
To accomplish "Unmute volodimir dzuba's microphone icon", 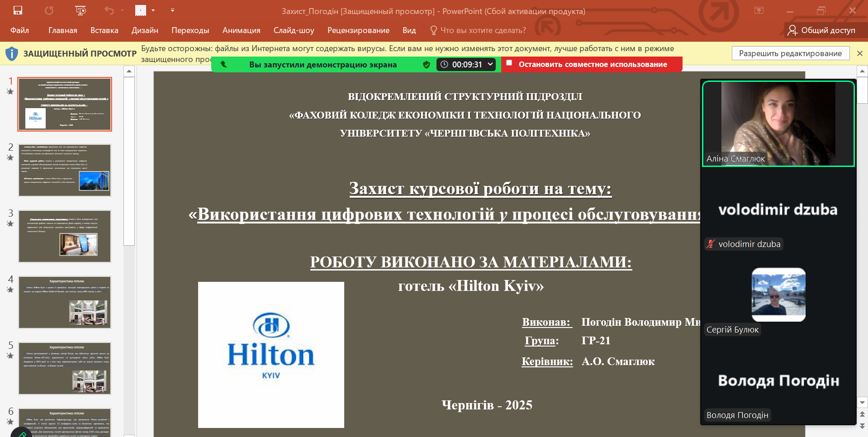I will (x=711, y=244).
